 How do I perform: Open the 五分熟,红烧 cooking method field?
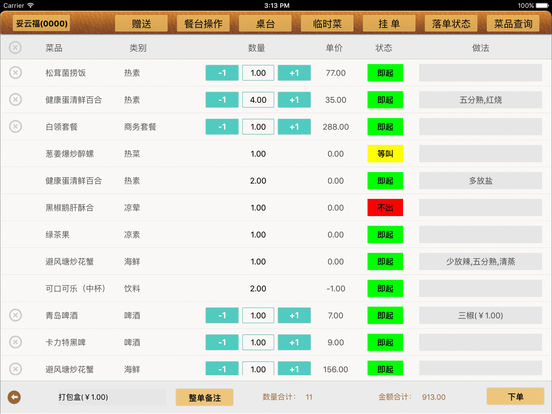[481, 100]
